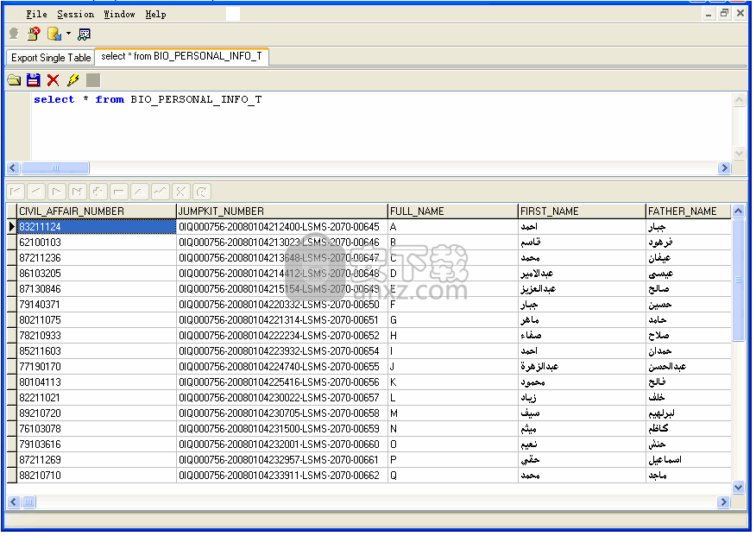Click the FIRST_NAME column header
Image resolution: width=756 pixels, height=536 pixels.
(583, 211)
